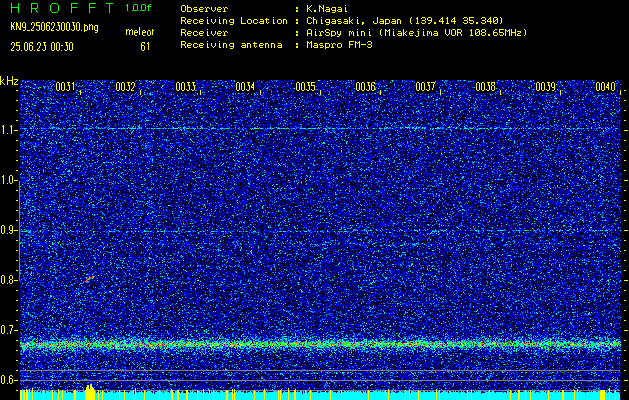The image size is (629, 400).
Task: Click the Maspro FM-3 antenna text
Action: coord(339,45)
